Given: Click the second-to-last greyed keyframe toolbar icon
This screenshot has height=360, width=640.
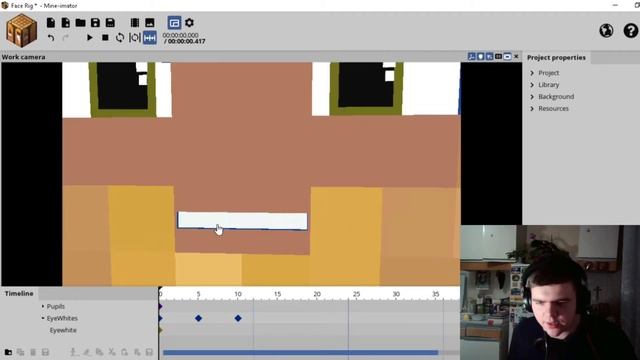Looking at the screenshot, I should click(x=137, y=352).
